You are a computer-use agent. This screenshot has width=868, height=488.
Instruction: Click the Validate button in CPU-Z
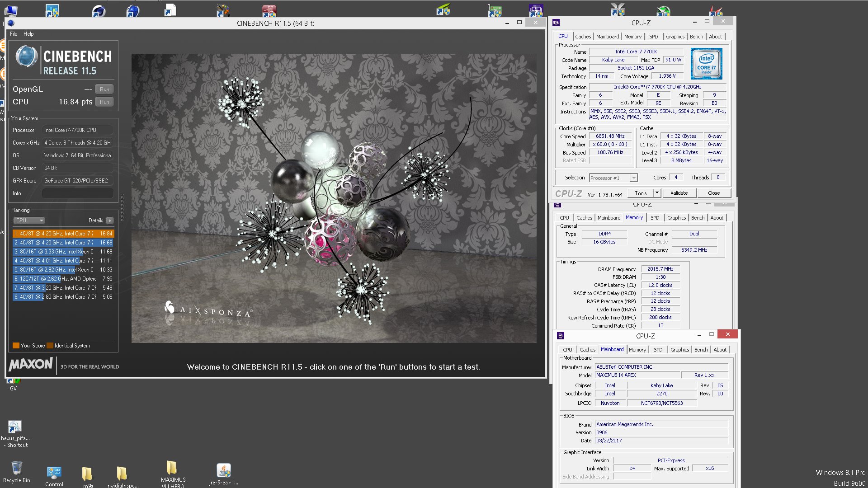pos(679,193)
